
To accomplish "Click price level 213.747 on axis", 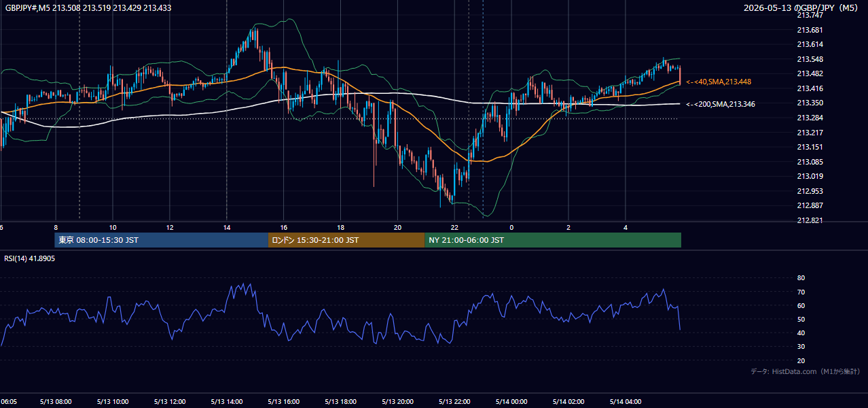I will (x=810, y=15).
